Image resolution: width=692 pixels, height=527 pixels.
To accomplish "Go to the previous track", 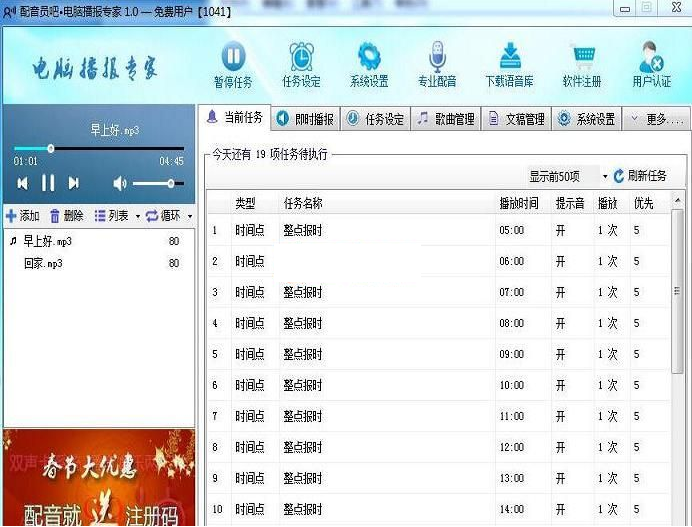I will (22, 183).
